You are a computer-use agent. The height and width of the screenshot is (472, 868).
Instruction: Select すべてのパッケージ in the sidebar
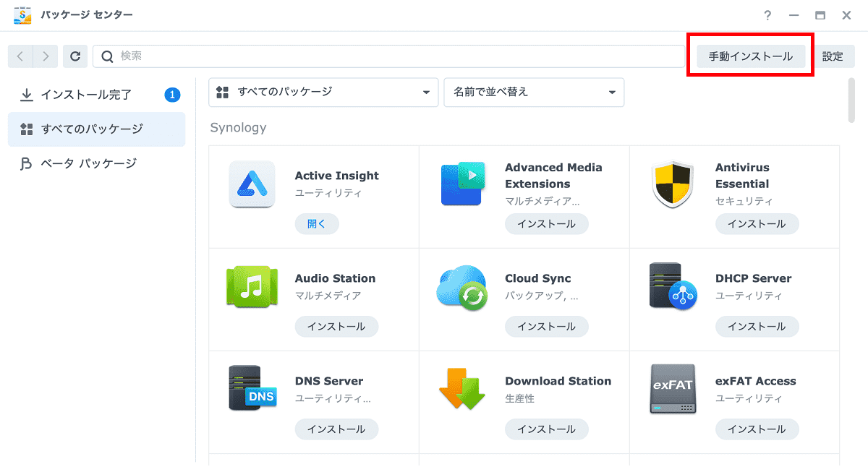point(97,129)
